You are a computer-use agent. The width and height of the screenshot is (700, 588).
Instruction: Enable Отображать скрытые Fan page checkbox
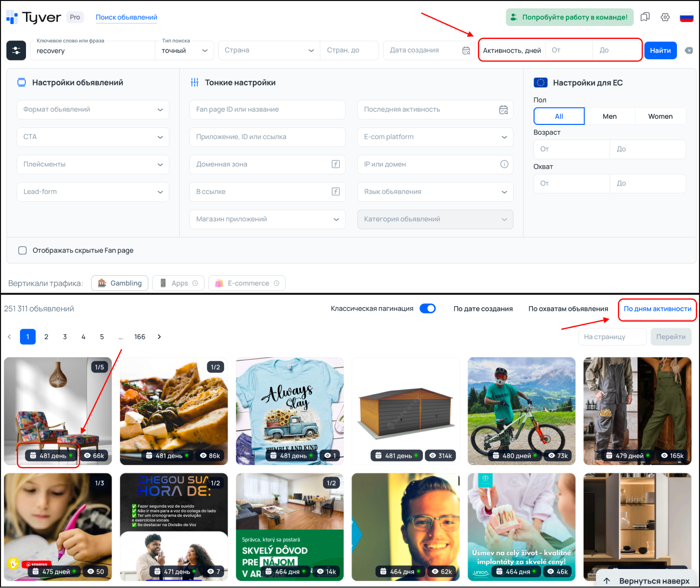tap(22, 250)
